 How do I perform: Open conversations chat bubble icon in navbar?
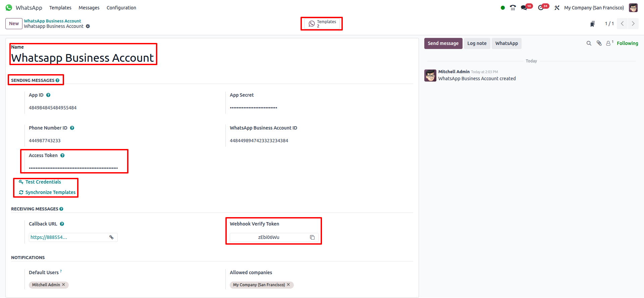click(524, 8)
